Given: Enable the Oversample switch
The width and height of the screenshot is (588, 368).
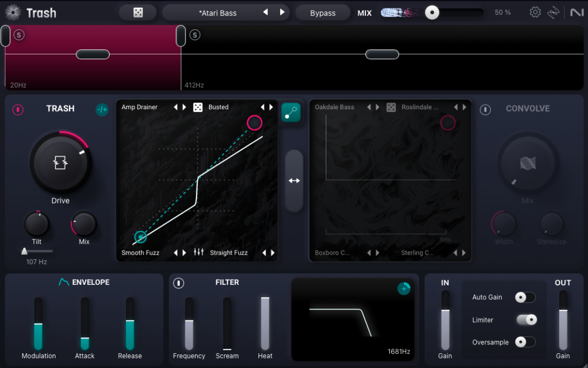Looking at the screenshot, I should [x=525, y=342].
